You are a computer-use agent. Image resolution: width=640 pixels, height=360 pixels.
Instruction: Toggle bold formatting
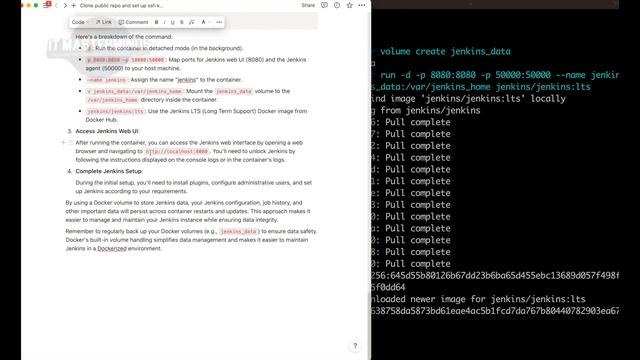click(x=156, y=22)
